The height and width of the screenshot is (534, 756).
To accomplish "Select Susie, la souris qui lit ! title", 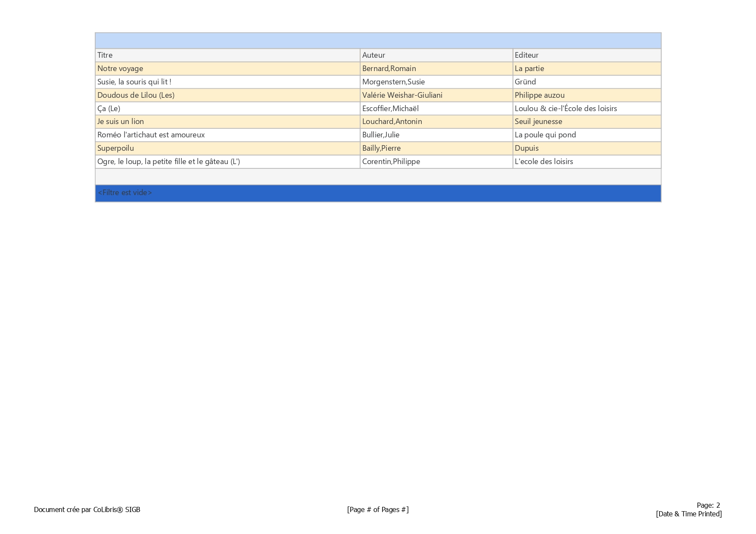I will (x=227, y=82).
